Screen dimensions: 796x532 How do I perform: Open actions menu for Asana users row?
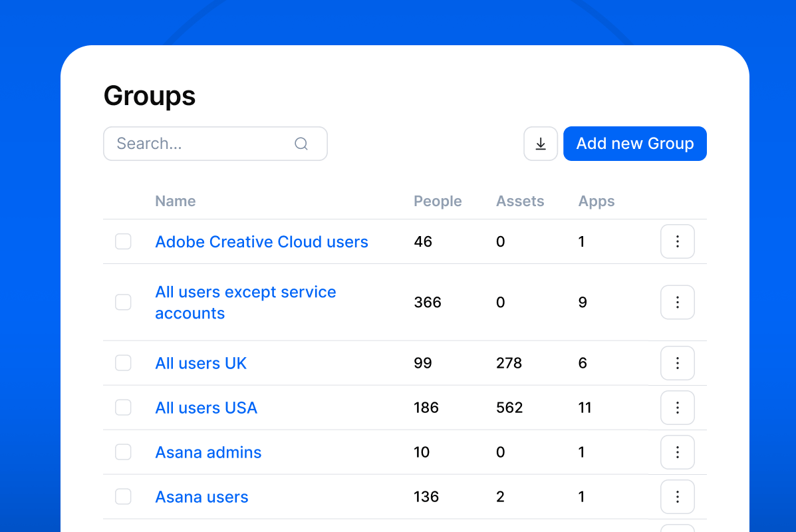pos(677,496)
